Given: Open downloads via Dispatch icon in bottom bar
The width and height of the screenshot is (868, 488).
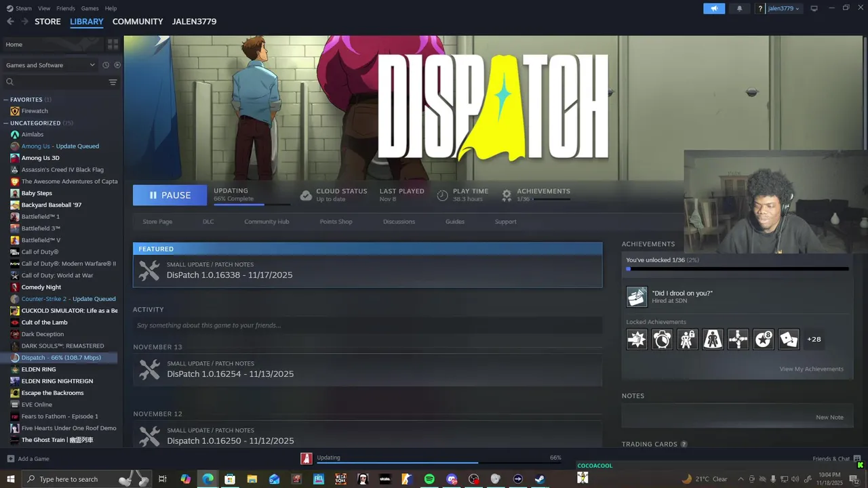Looking at the screenshot, I should pyautogui.click(x=307, y=458).
